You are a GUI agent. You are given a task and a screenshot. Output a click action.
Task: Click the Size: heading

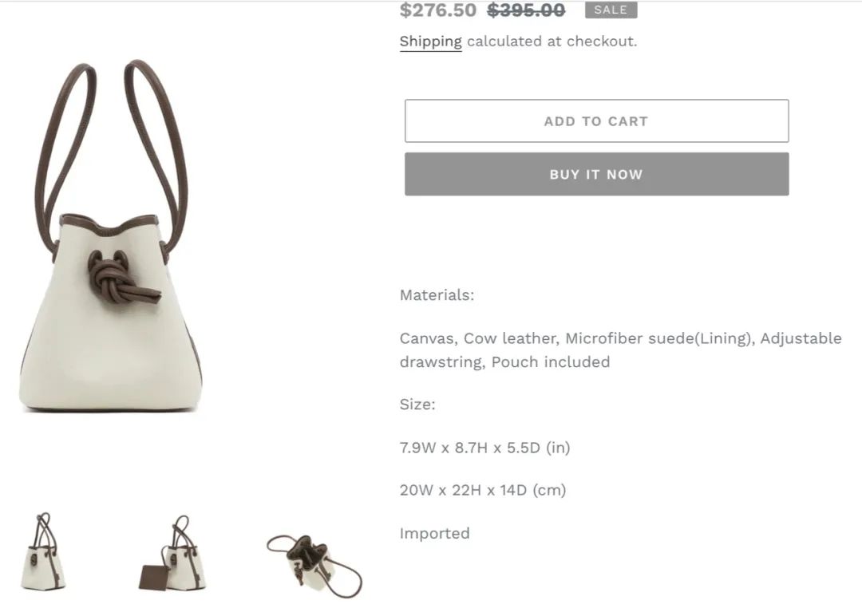tap(417, 405)
